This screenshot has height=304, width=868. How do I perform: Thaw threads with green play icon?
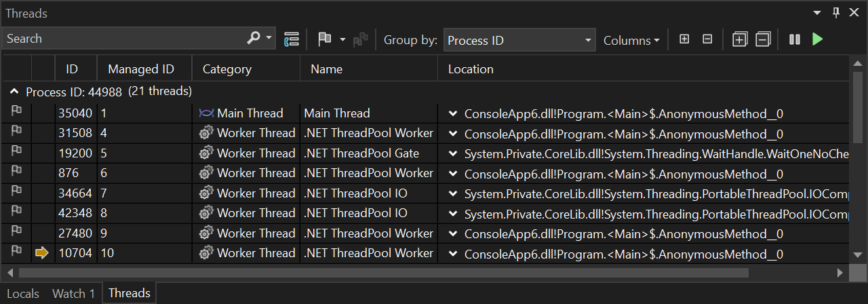(x=817, y=39)
